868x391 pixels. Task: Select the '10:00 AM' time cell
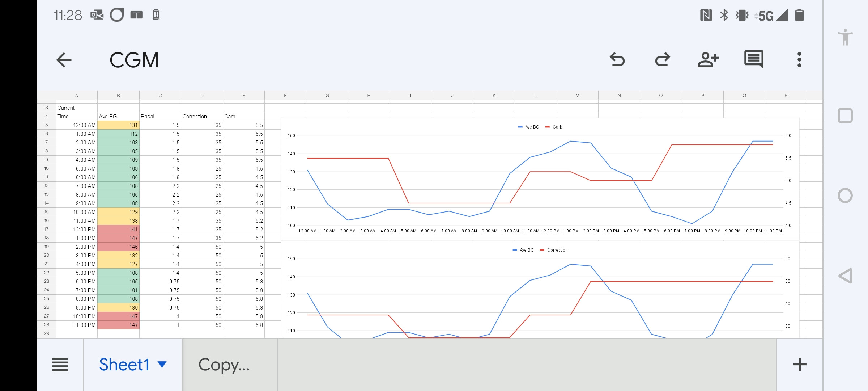tap(76, 212)
